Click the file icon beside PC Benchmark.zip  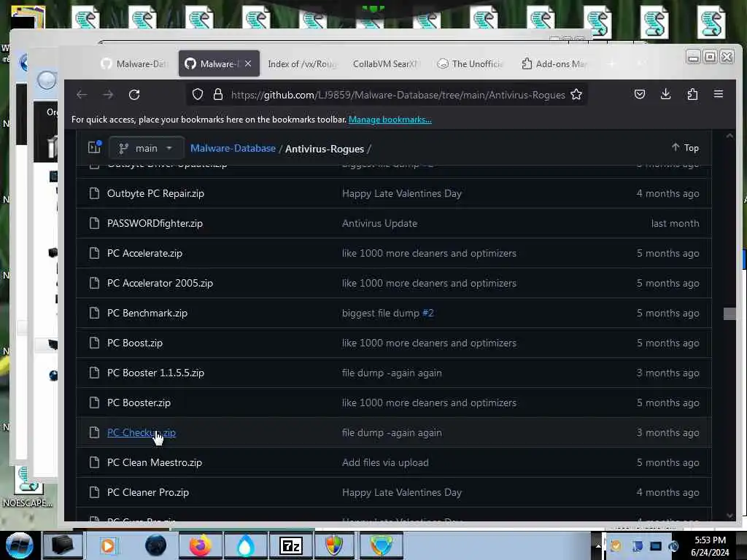click(94, 313)
